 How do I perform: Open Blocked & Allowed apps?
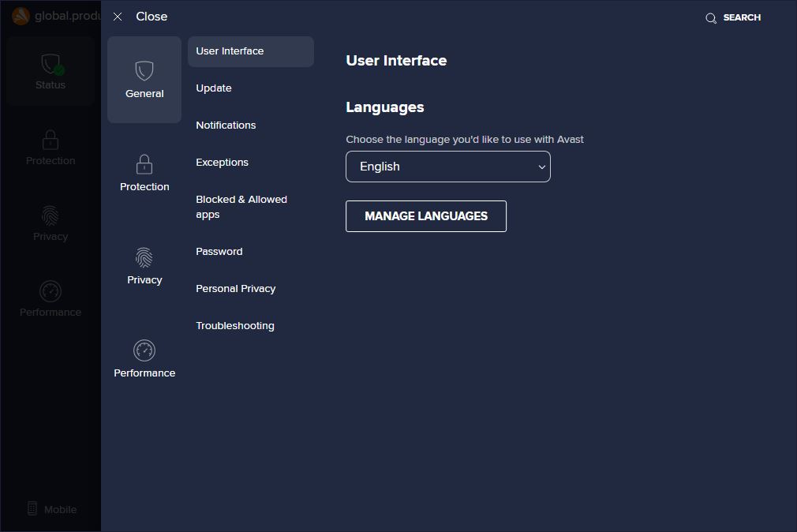tap(241, 207)
